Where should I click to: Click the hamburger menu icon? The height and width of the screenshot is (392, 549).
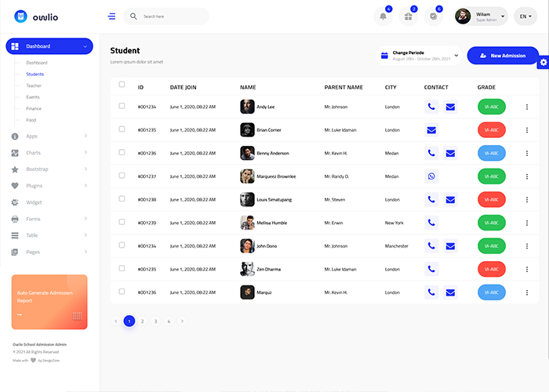(x=112, y=16)
